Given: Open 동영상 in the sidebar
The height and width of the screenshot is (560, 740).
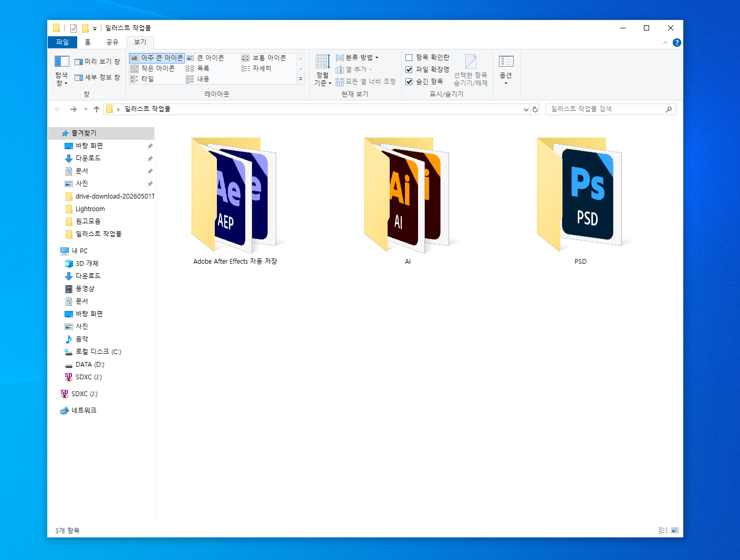Looking at the screenshot, I should [79, 288].
